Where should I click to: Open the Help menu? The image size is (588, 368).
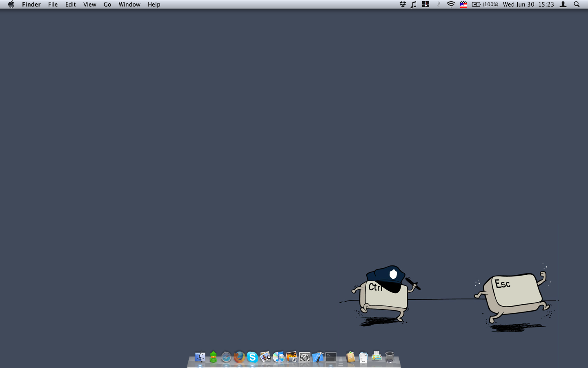pos(154,4)
